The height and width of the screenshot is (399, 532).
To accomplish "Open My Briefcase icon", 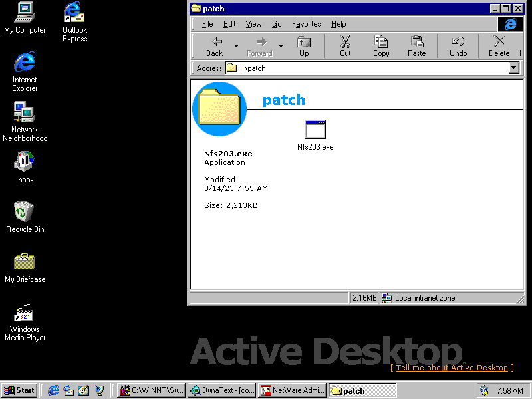I will pos(25,267).
